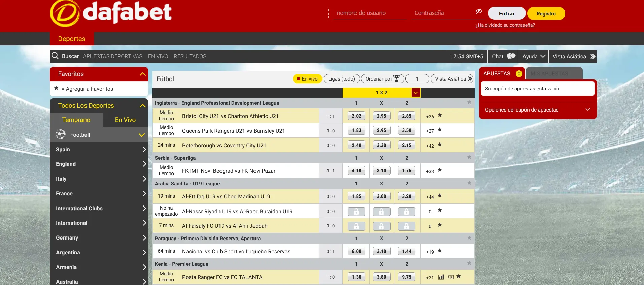The width and height of the screenshot is (644, 285).
Task: Click the trophy Ordenar por button
Action: 382,79
